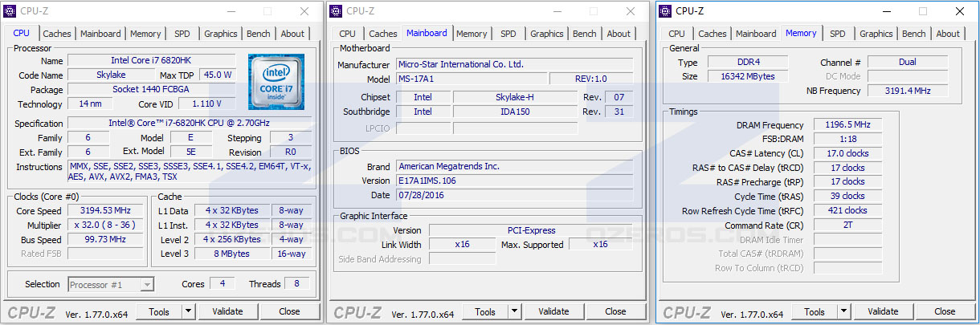This screenshot has height=325, width=980.
Task: Expand Tools dropdown arrow in middle window
Action: pos(514,311)
